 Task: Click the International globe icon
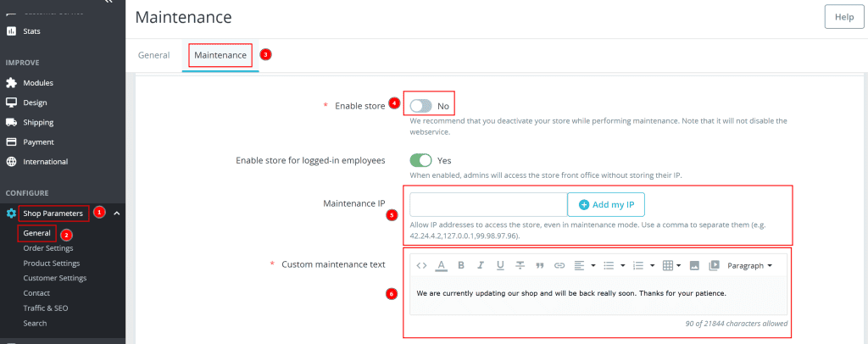tap(11, 162)
